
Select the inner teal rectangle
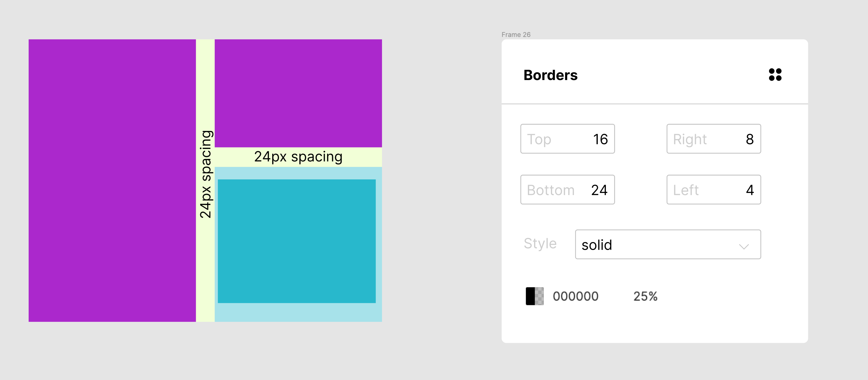pos(296,241)
